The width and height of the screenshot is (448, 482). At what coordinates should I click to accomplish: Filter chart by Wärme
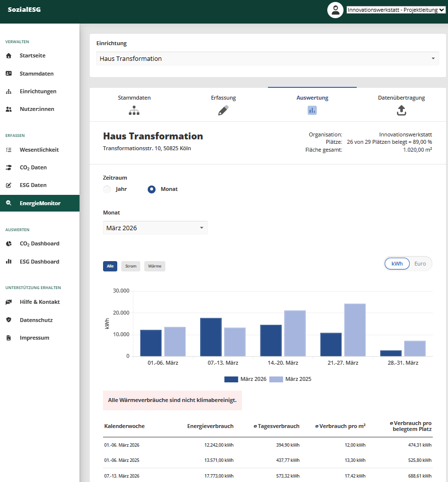click(155, 266)
